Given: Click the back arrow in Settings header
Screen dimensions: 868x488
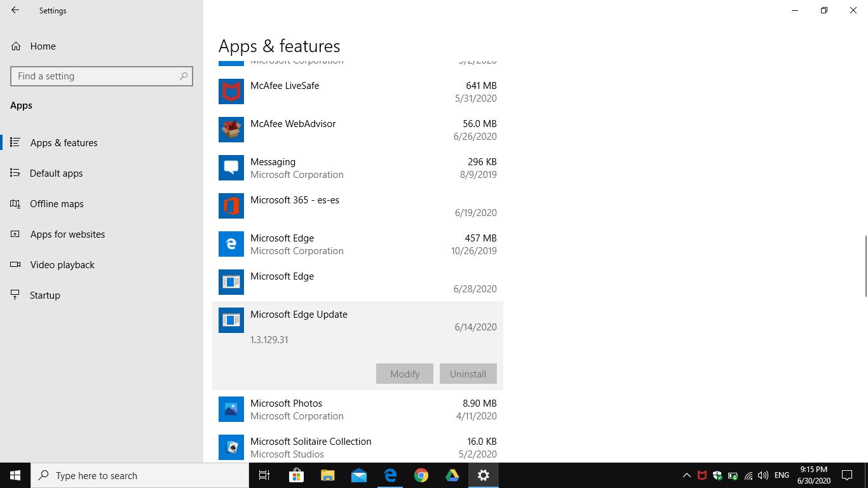Looking at the screenshot, I should [x=15, y=10].
